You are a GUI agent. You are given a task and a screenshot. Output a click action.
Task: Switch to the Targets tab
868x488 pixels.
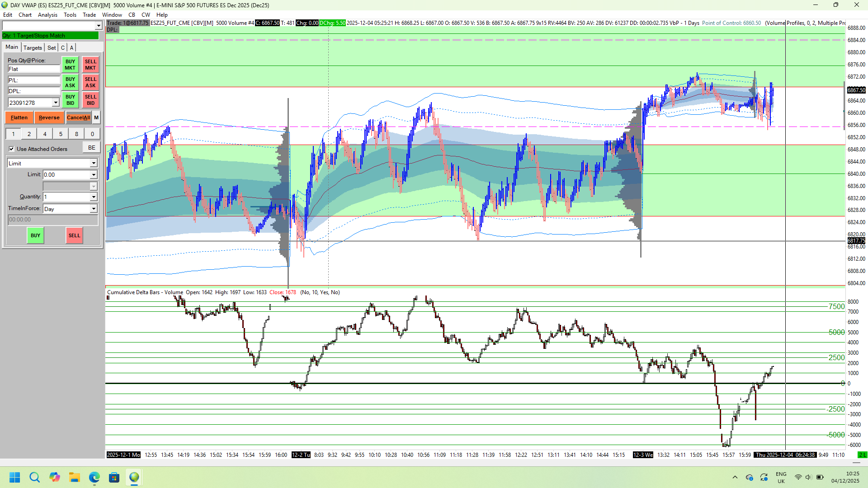[x=33, y=47]
